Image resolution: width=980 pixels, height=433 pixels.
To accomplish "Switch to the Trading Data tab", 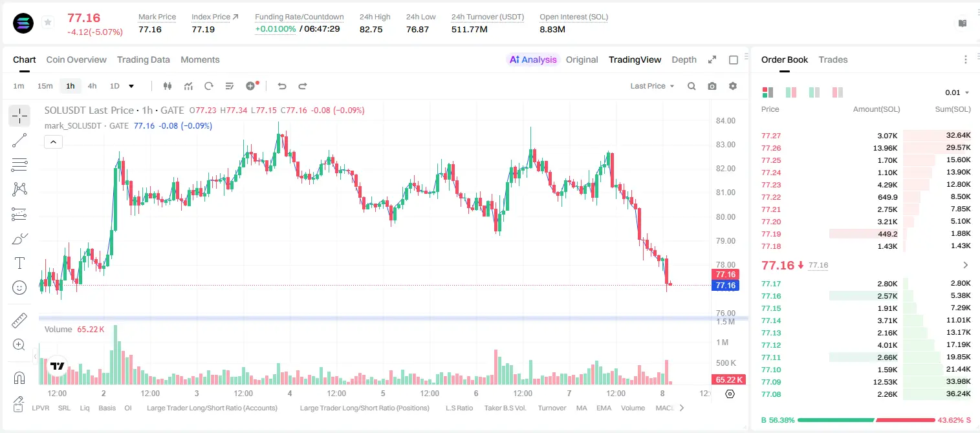I will (144, 59).
